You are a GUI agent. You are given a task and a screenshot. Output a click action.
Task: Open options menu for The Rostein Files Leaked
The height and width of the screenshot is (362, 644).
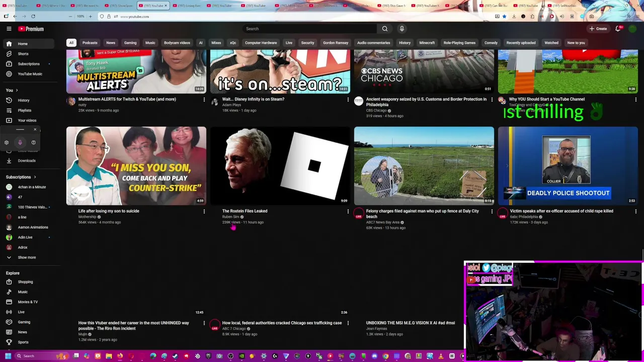(348, 211)
